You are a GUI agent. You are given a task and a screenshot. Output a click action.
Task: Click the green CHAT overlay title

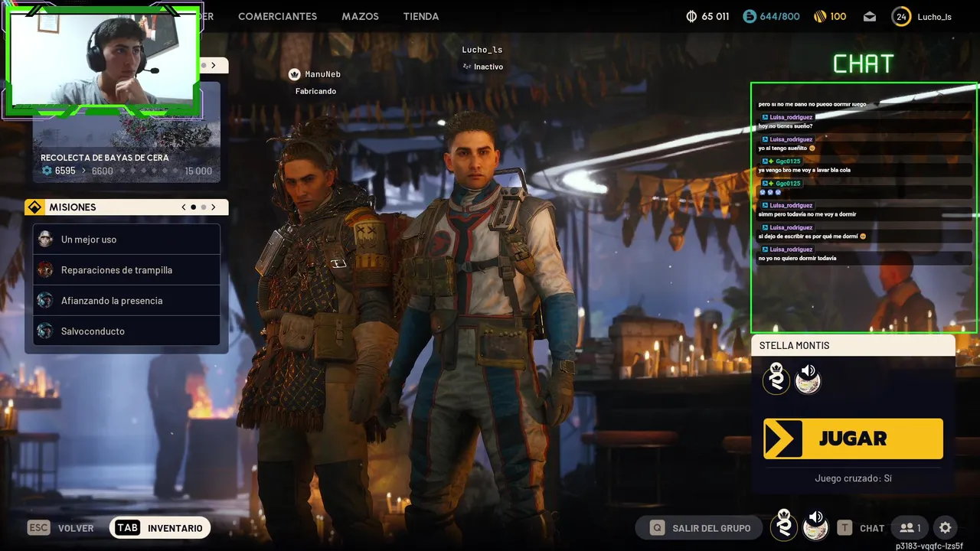[864, 64]
